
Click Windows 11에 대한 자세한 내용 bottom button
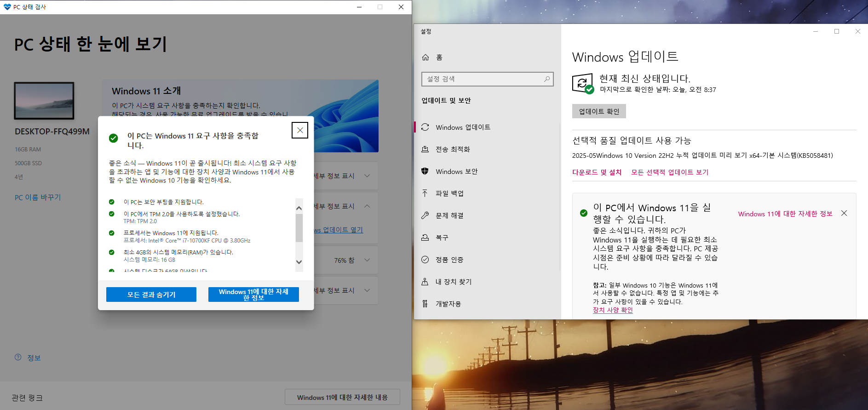342,397
